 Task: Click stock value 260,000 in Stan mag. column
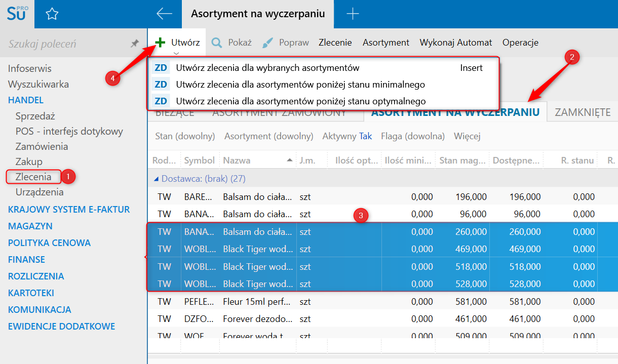coord(471,232)
